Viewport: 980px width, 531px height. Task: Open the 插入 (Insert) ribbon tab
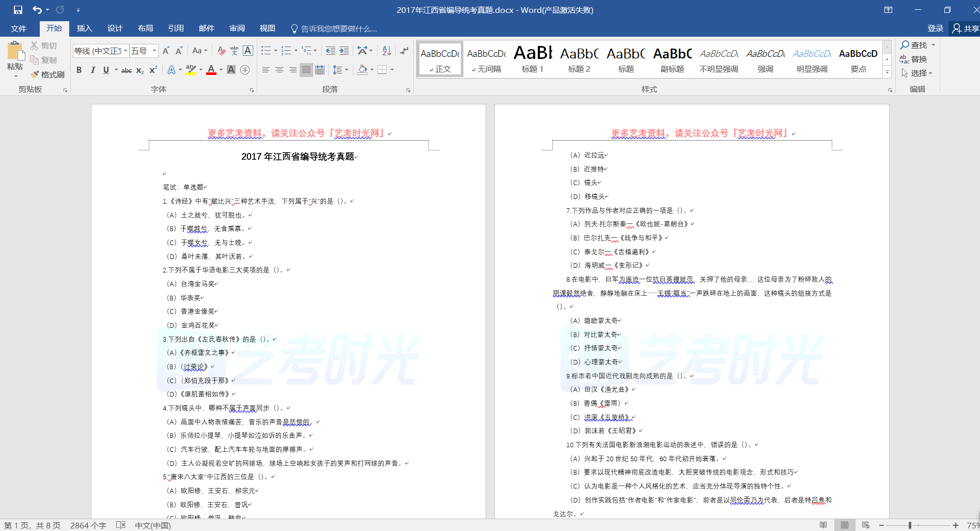84,28
